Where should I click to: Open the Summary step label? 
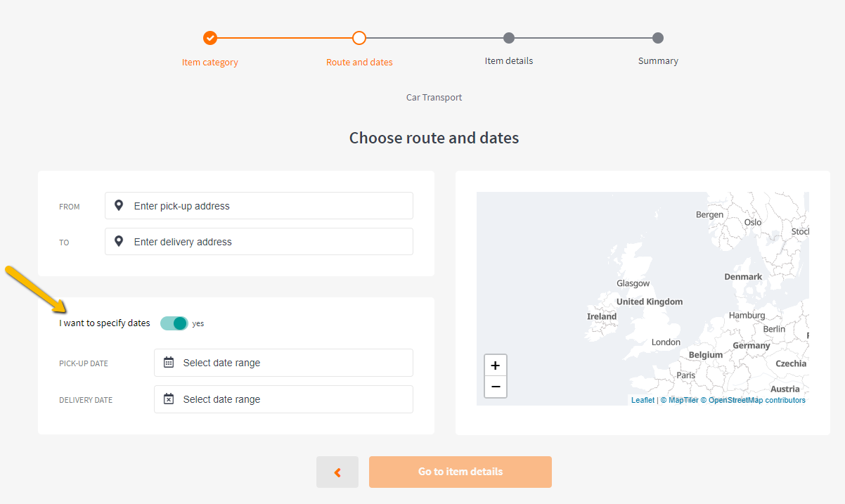[x=658, y=61]
